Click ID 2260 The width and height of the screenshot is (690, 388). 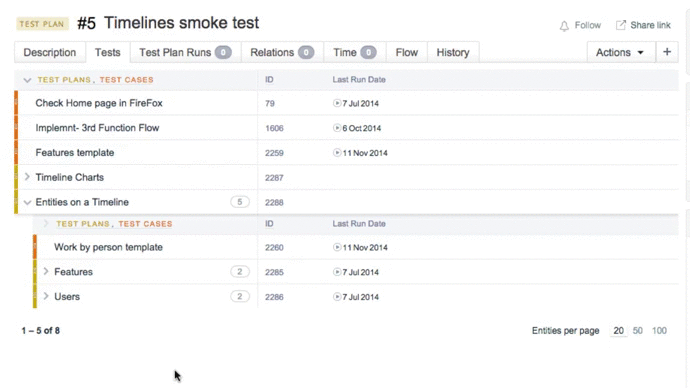[274, 247]
